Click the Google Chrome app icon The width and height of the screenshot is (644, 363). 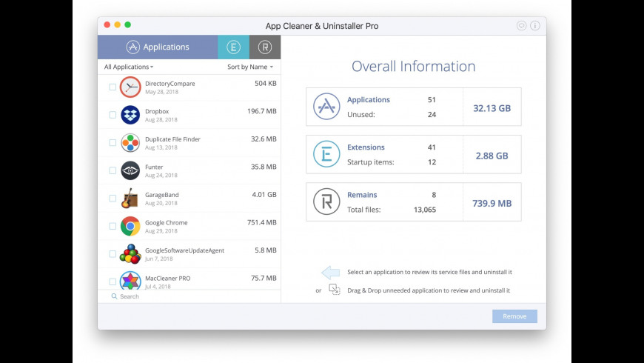point(130,226)
